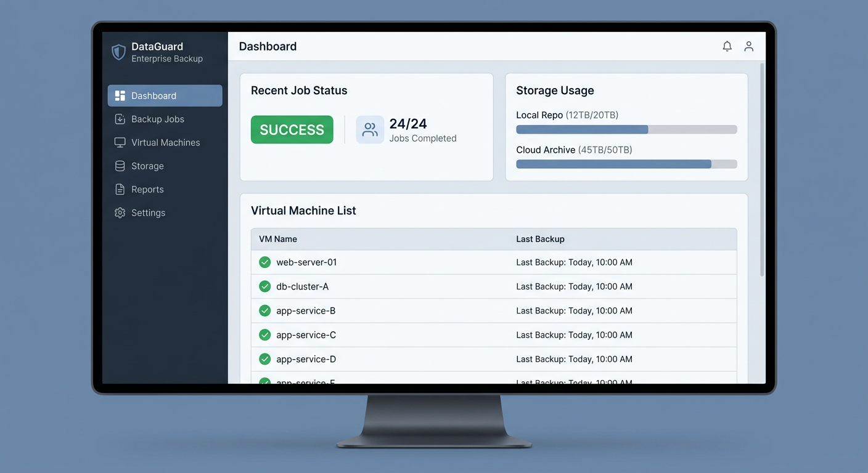Image resolution: width=868 pixels, height=473 pixels.
Task: Open the user profile icon
Action: [x=749, y=46]
